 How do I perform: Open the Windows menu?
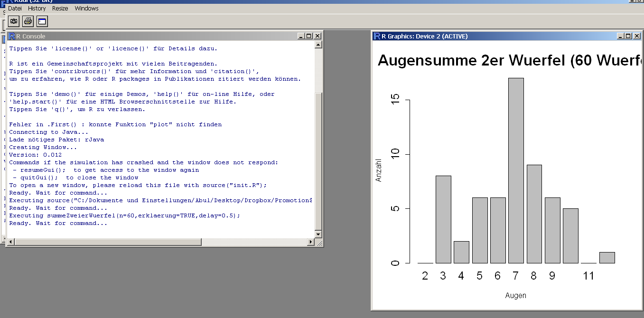pyautogui.click(x=87, y=9)
